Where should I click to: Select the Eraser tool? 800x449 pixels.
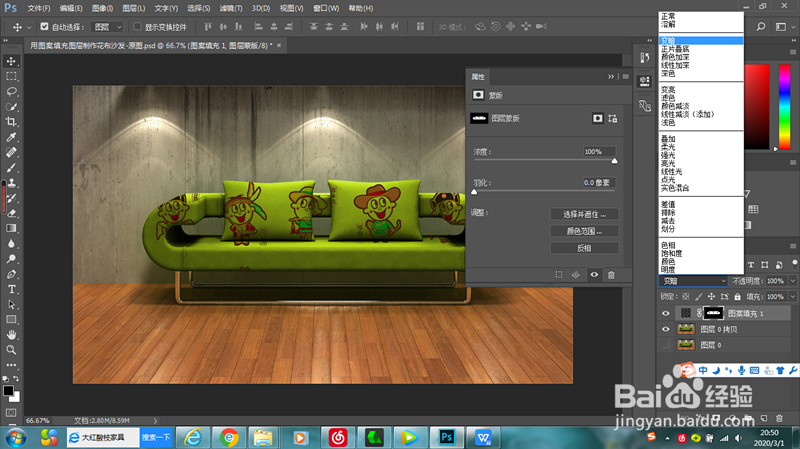click(11, 213)
